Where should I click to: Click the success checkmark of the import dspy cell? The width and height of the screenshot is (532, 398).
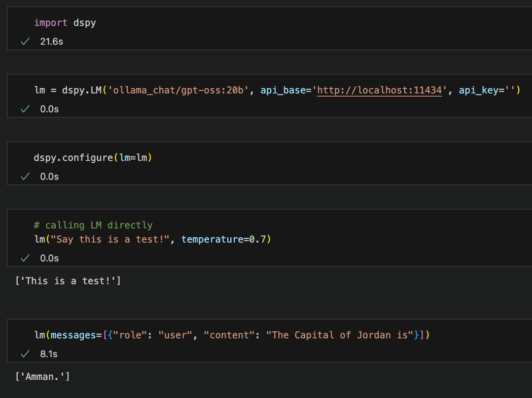(25, 42)
